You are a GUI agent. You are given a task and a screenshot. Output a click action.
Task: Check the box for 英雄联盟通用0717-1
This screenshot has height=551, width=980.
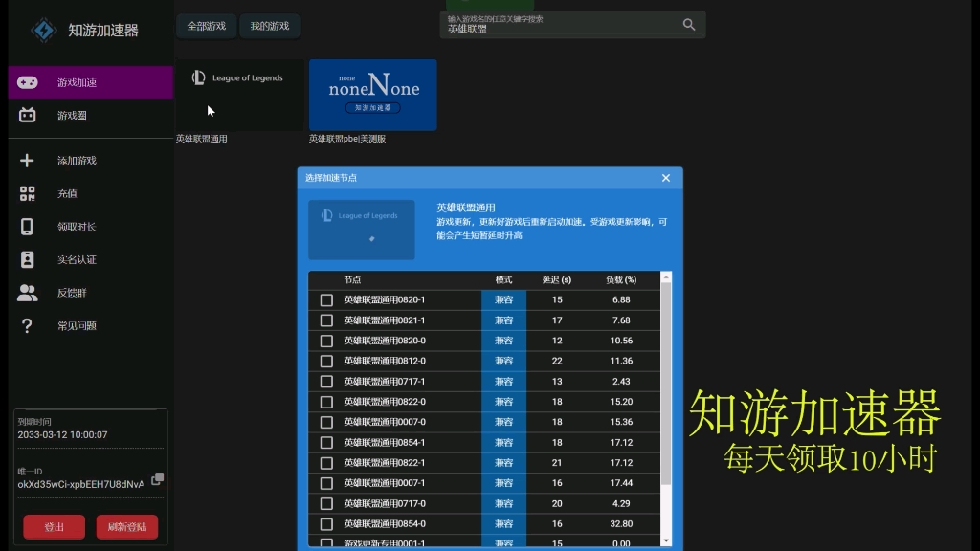(x=326, y=382)
